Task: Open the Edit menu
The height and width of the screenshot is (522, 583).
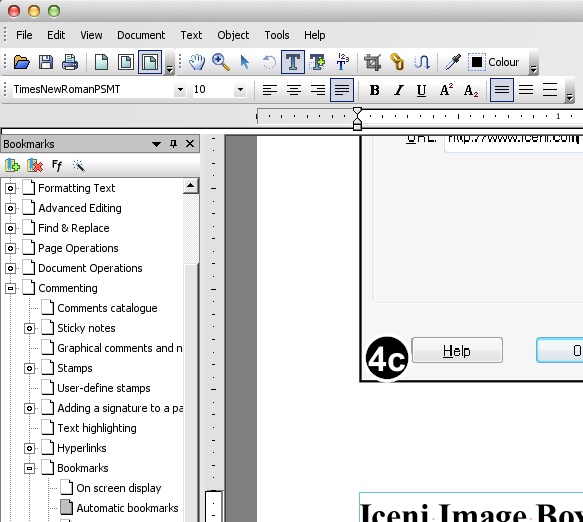Action: pyautogui.click(x=56, y=35)
